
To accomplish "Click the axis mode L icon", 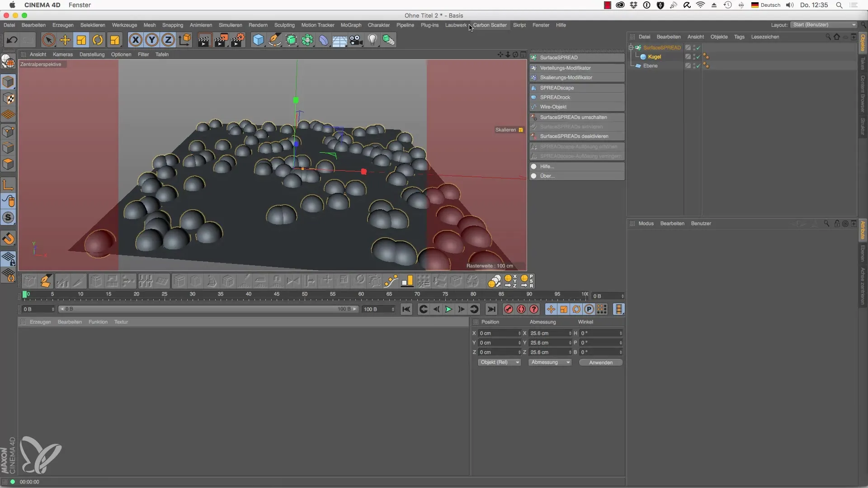I will click(x=8, y=184).
